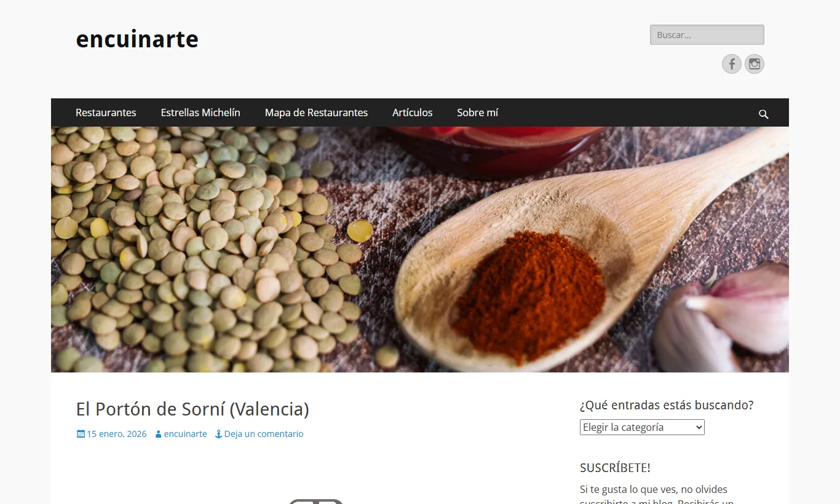Viewport: 840px width, 504px height.
Task: Click the comment anchor icon
Action: [218, 434]
